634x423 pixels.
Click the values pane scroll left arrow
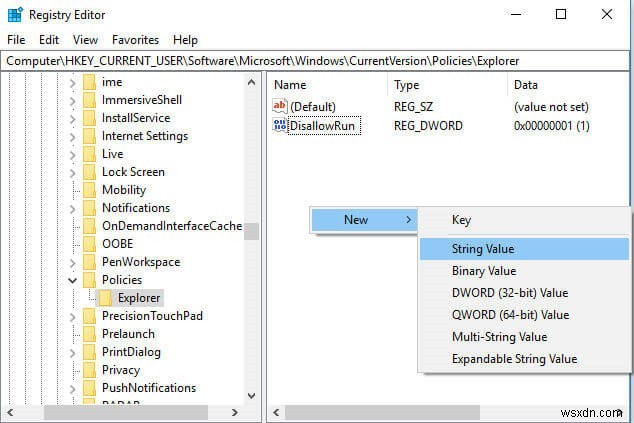[x=276, y=412]
